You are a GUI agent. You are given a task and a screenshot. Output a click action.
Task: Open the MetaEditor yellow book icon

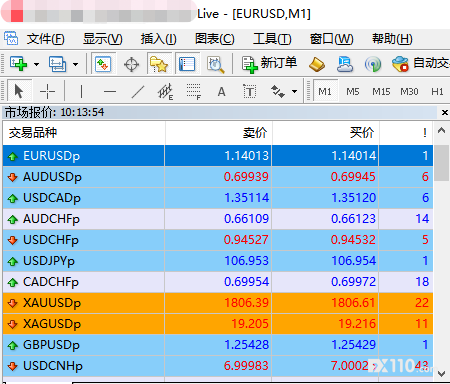tap(316, 64)
